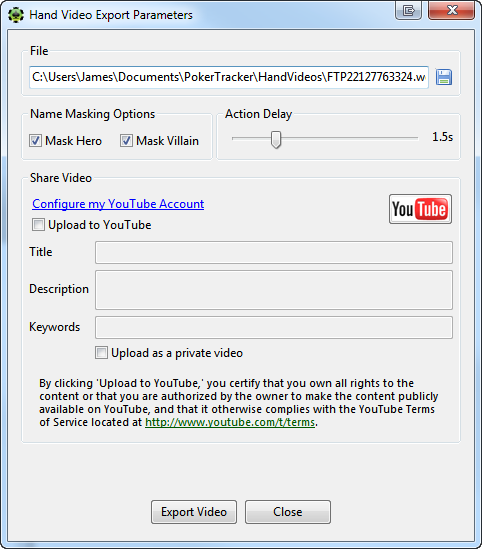Click the PokerTracker chip icon in title bar
The height and width of the screenshot is (549, 482).
(x=16, y=15)
